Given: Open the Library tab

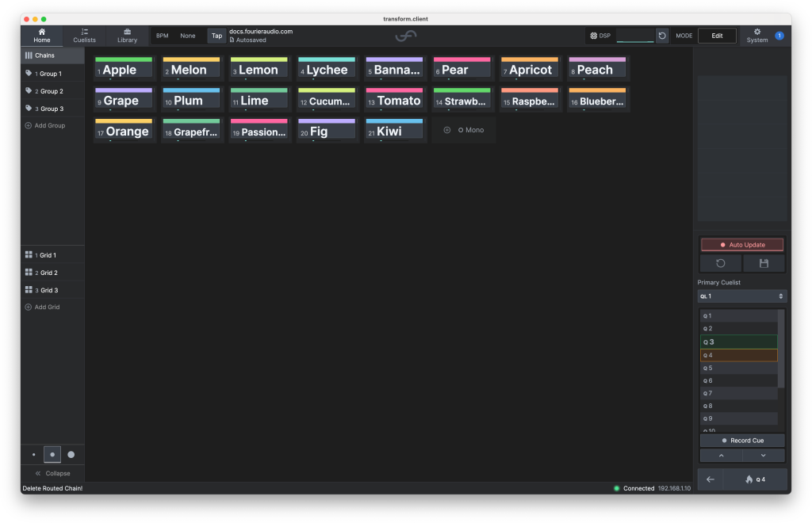Looking at the screenshot, I should 127,36.
